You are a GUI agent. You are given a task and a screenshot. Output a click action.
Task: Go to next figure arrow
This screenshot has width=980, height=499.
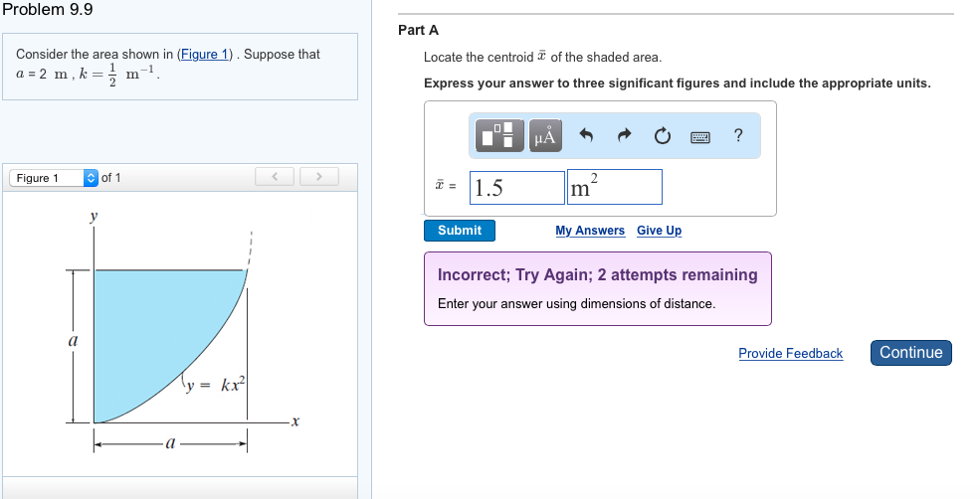(317, 177)
